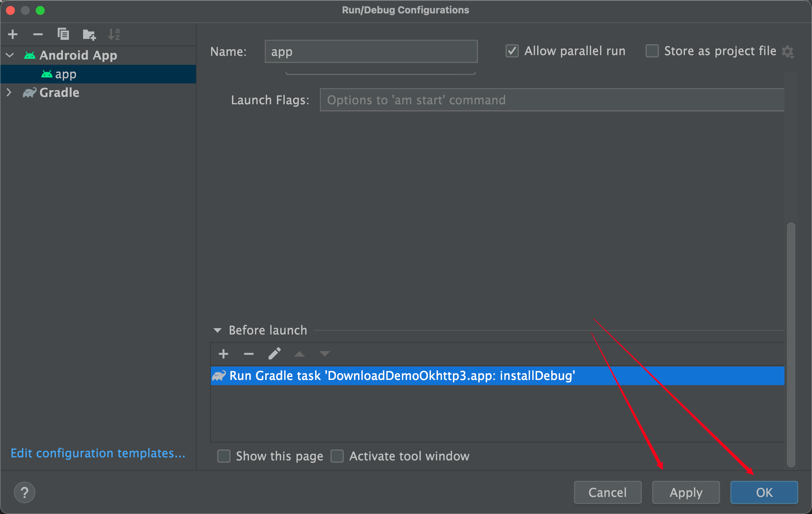Image resolution: width=812 pixels, height=514 pixels.
Task: Click the Apply button
Action: (x=686, y=492)
